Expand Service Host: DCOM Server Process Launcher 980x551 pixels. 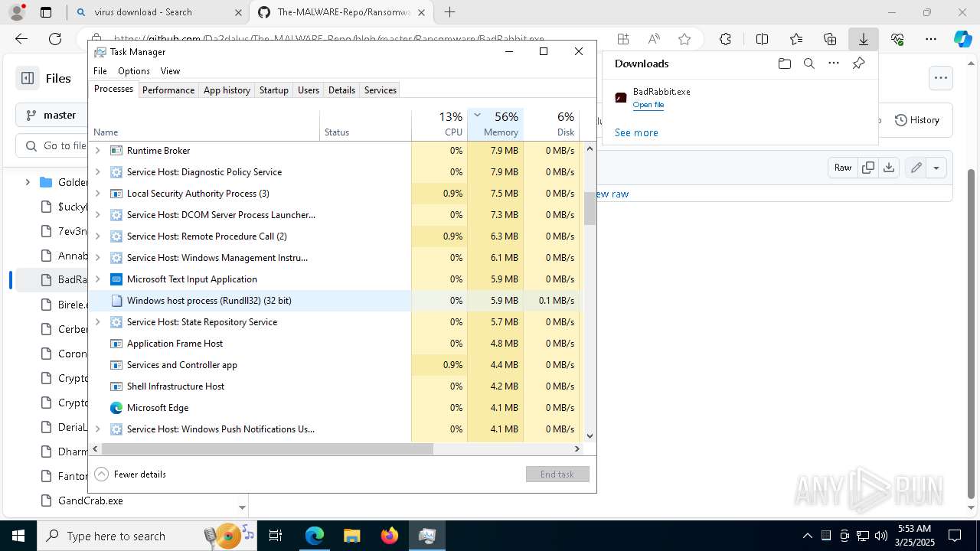(97, 215)
